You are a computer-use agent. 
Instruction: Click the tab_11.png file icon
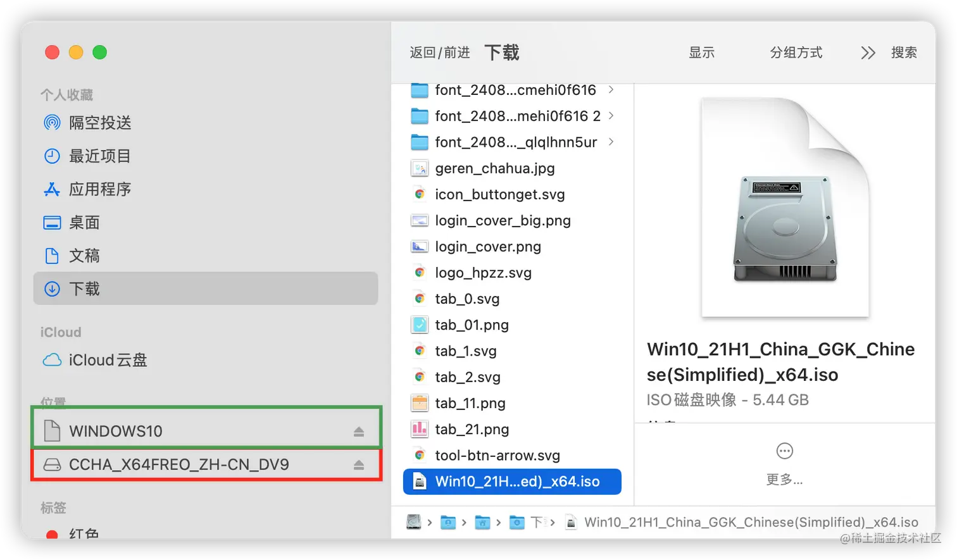point(420,403)
